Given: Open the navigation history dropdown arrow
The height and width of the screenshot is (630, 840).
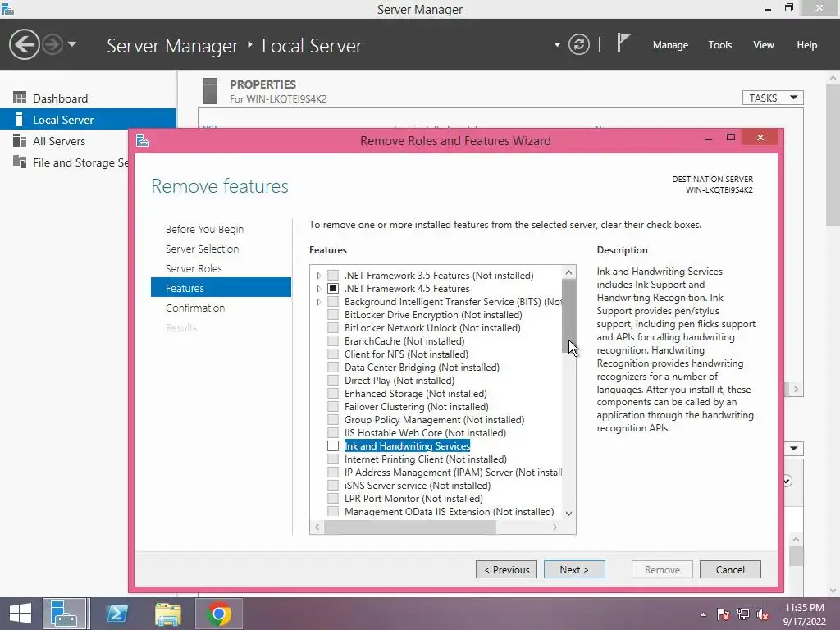Looking at the screenshot, I should (x=72, y=44).
